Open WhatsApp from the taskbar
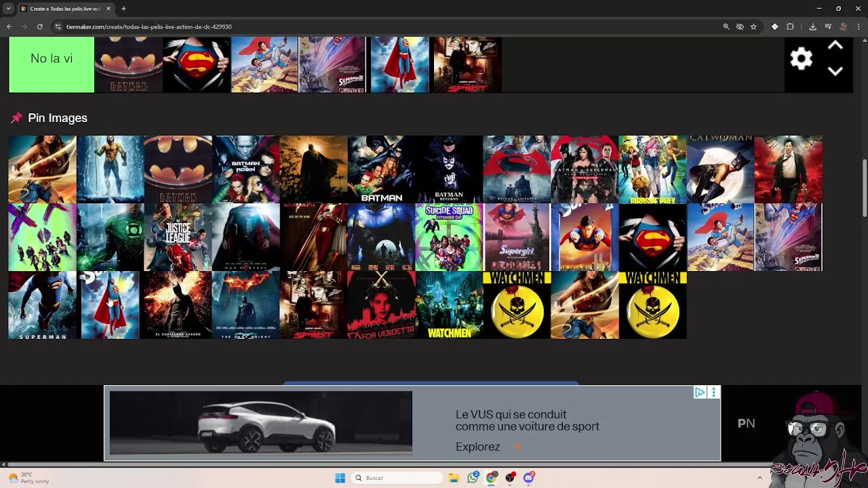The image size is (868, 488). coord(473,478)
